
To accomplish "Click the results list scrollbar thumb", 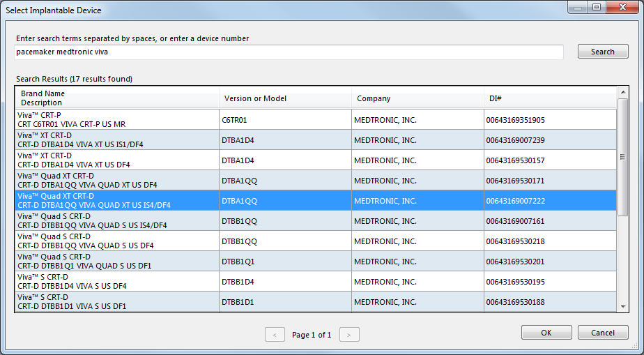I will point(622,157).
